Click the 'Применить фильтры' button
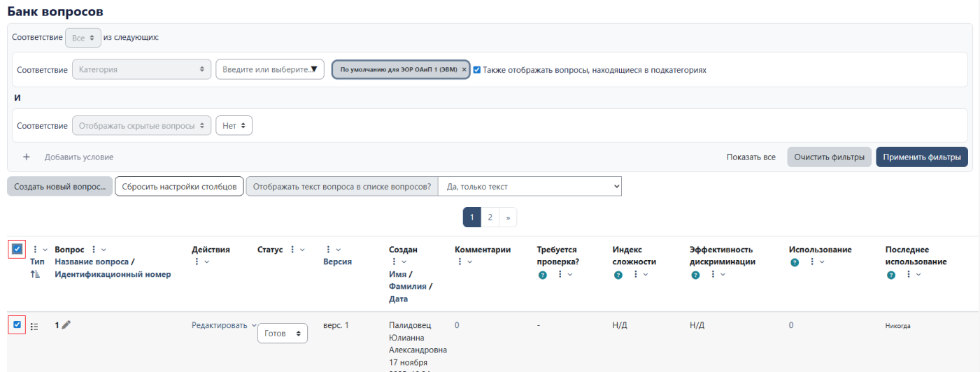 [x=922, y=157]
